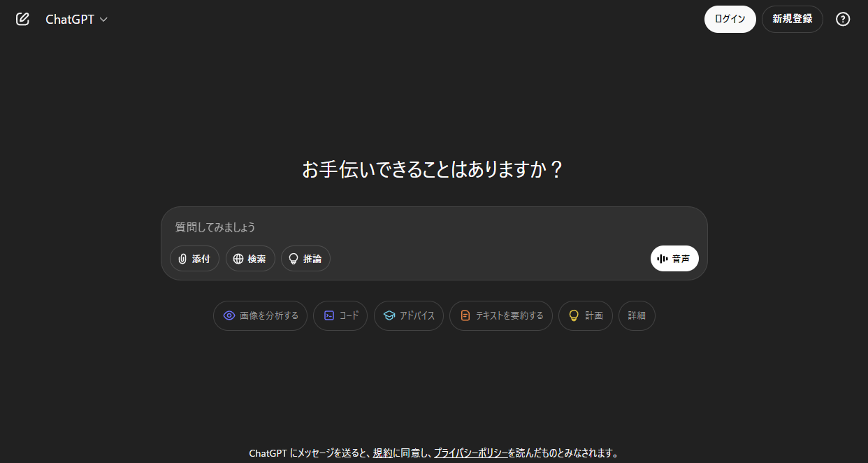Image resolution: width=868 pixels, height=463 pixels.
Task: Click the yellow lightbulb 計画 icon
Action: coord(574,315)
